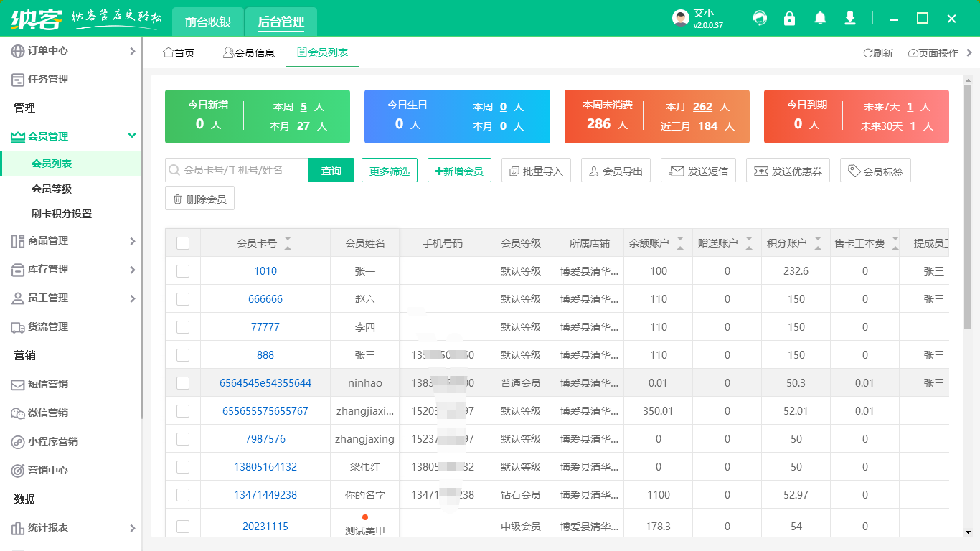Switch to the 前台收银 tab
980x551 pixels.
point(208,22)
